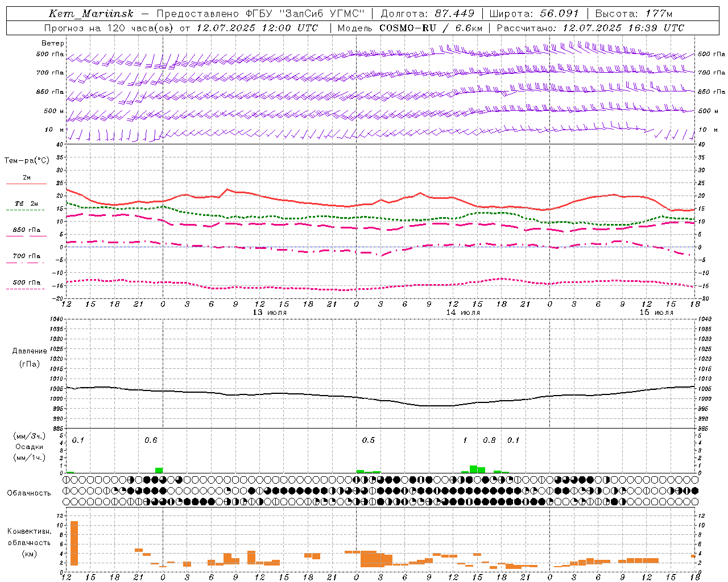Click the Td 2м dew point legend entry
Viewport: 728px width, 582px height.
click(x=27, y=203)
